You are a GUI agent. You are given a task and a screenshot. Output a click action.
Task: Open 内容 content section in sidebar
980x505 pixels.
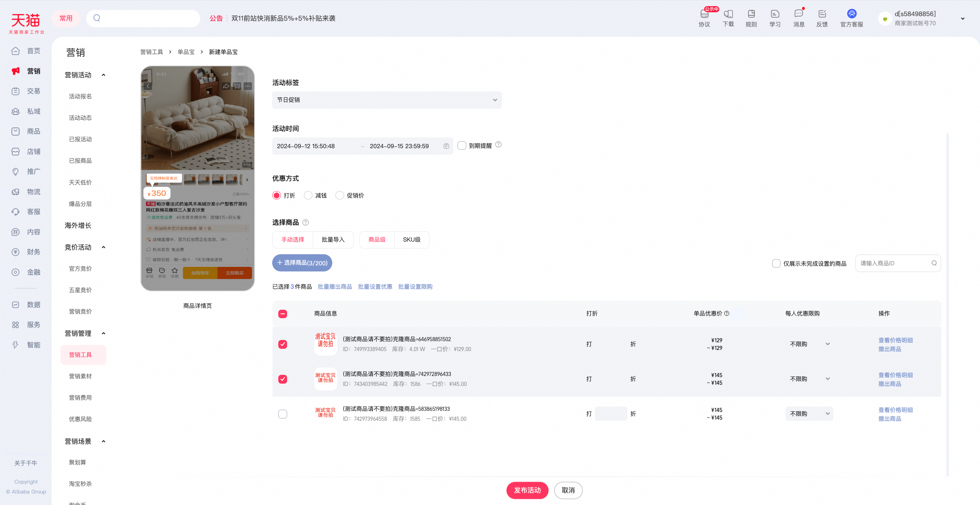pos(26,232)
